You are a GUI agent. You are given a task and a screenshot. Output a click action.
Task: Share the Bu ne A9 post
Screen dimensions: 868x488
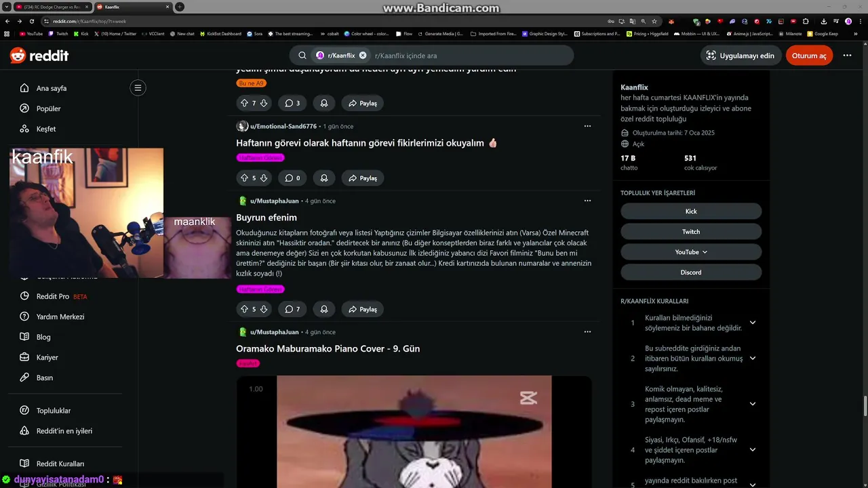[x=363, y=103]
